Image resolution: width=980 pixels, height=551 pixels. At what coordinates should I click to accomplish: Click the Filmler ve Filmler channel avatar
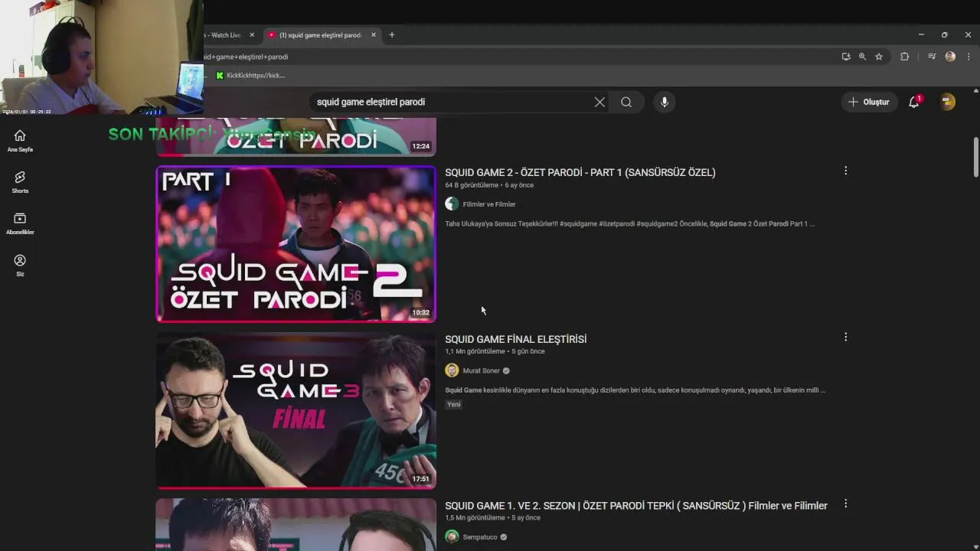click(452, 204)
